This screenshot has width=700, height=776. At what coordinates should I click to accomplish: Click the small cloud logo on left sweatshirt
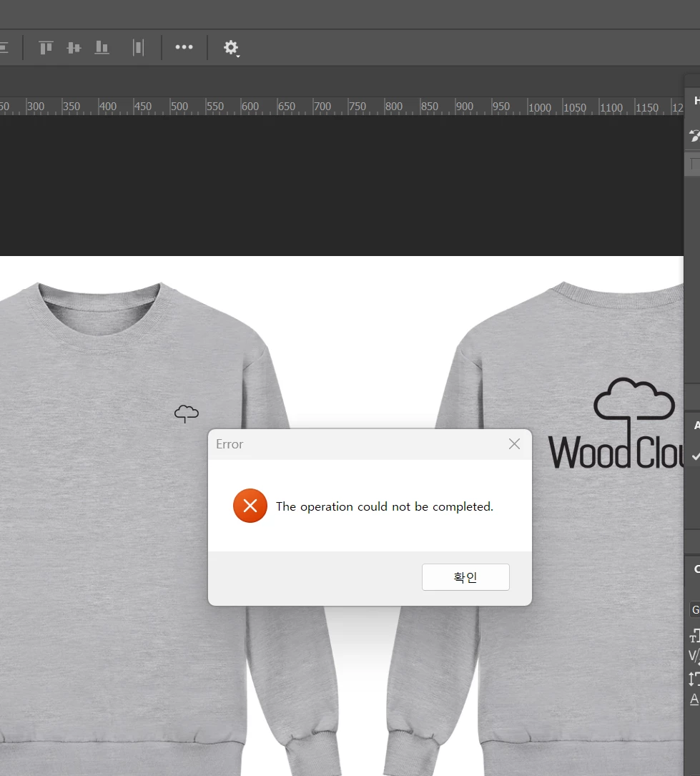click(187, 413)
